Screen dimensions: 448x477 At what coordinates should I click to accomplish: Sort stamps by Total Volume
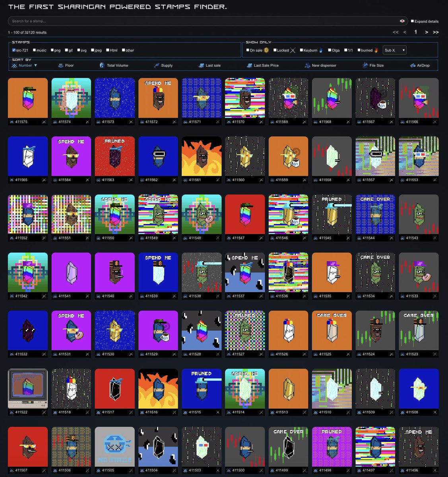coord(114,65)
